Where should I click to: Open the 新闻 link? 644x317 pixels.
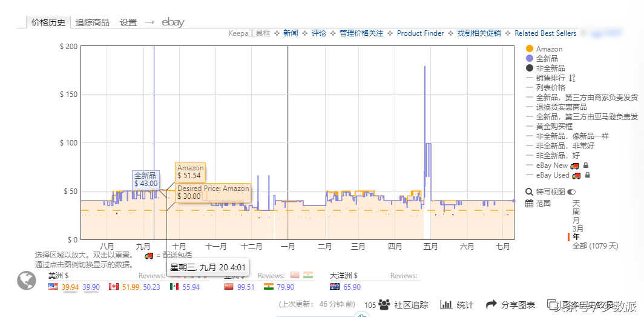(291, 33)
